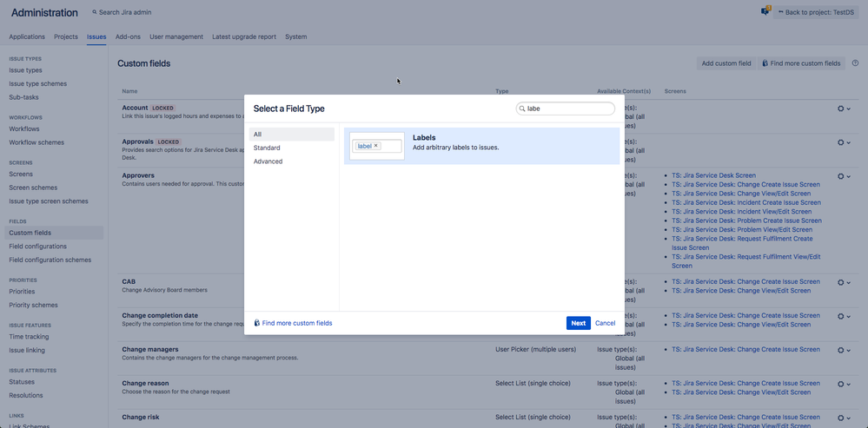Open Issue type screen schemes in sidebar
868x428 pixels.
[x=49, y=201]
